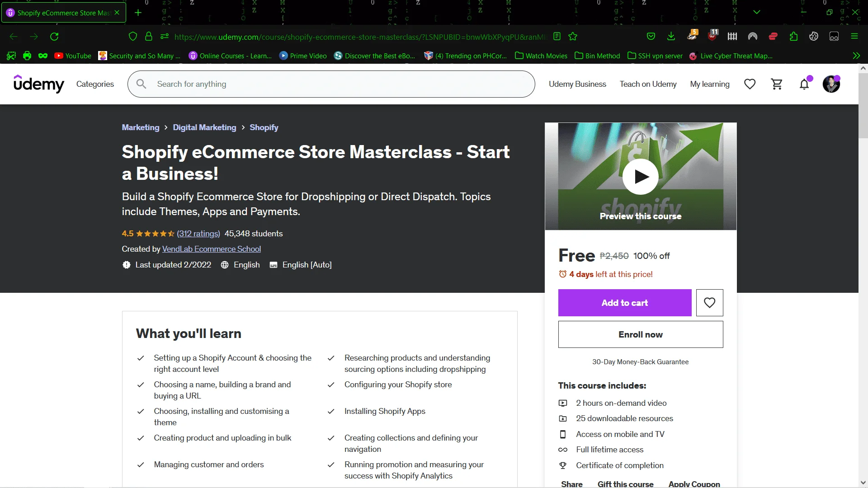Open a new browser tab
The height and width of the screenshot is (488, 868).
point(138,13)
